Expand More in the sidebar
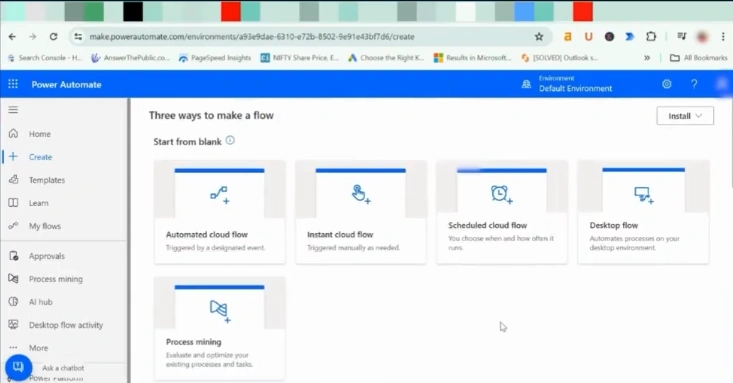The width and height of the screenshot is (733, 383). pos(38,348)
